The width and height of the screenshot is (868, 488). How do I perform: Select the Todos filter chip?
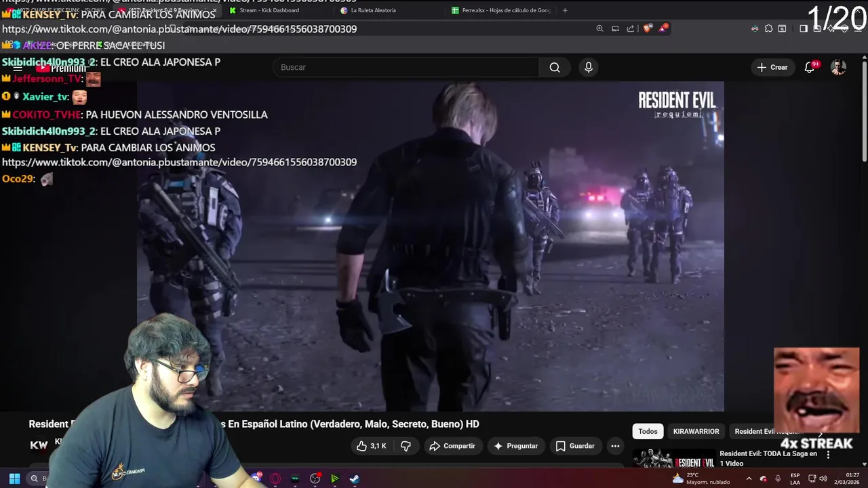[x=648, y=431]
